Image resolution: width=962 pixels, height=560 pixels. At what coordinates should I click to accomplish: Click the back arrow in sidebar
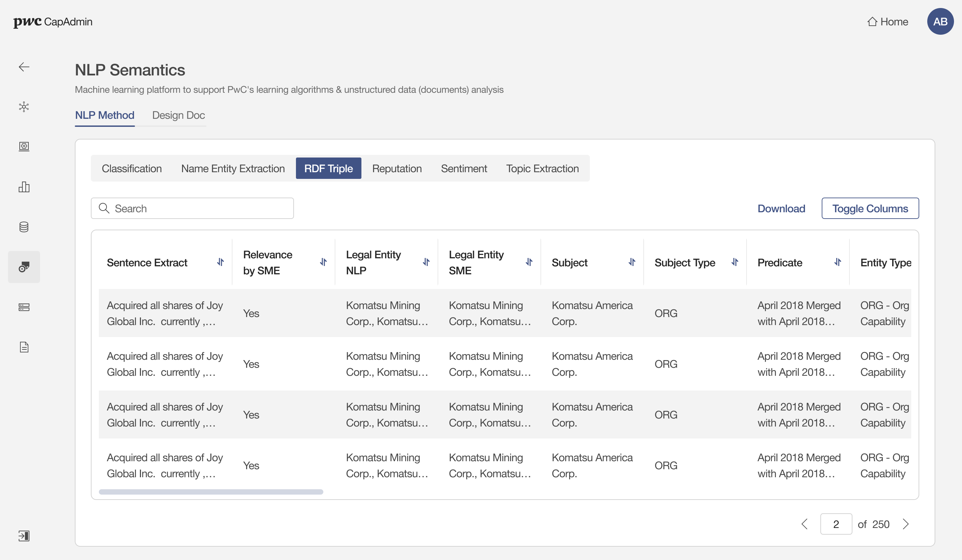point(24,67)
